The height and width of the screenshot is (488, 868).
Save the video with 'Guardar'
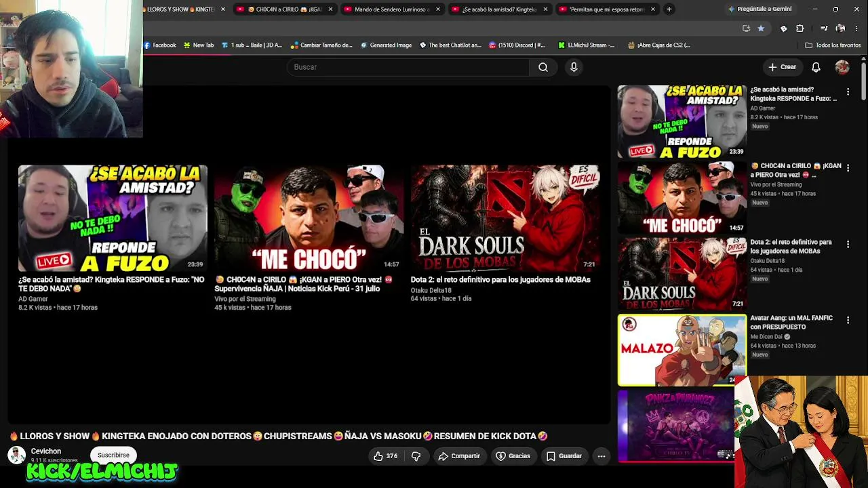click(x=564, y=456)
